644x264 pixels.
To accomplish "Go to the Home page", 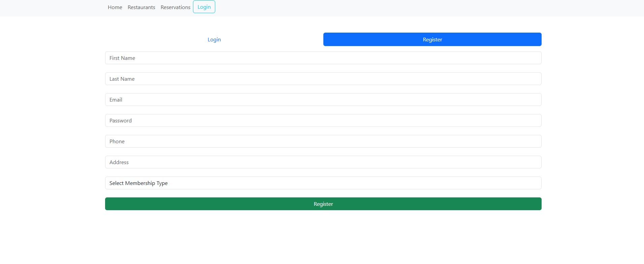I will pos(115,7).
